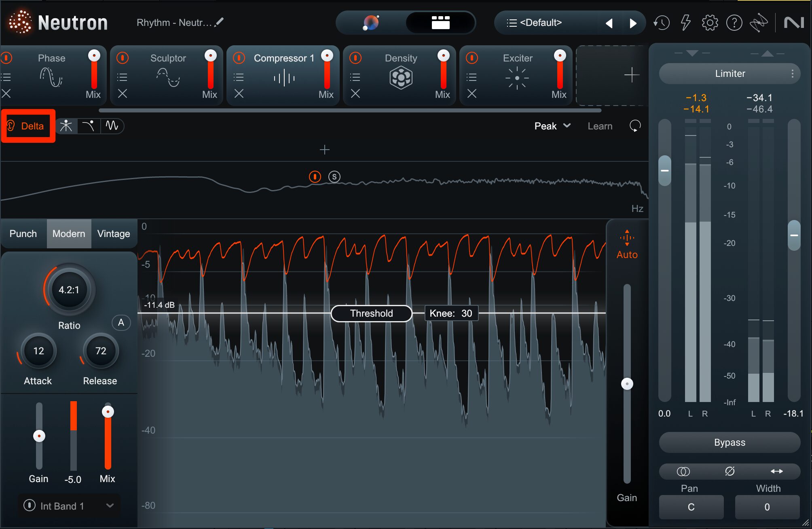Viewport: 812px width, 529px height.
Task: Click the Ratio knob 4.2:1
Action: pos(69,290)
